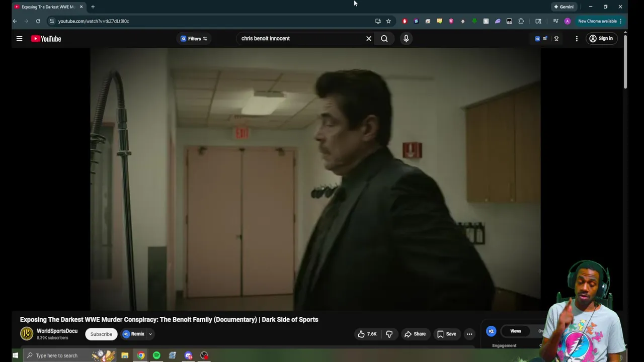Open the Remix button

134,334
